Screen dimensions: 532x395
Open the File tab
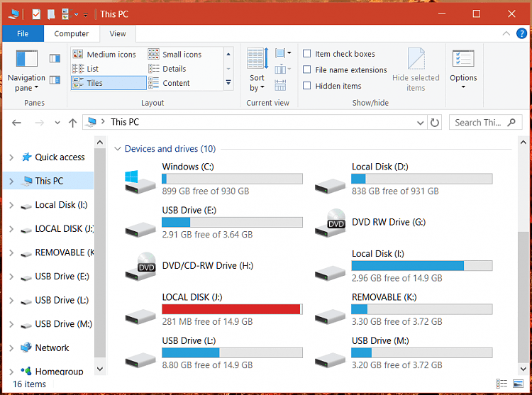[23, 33]
